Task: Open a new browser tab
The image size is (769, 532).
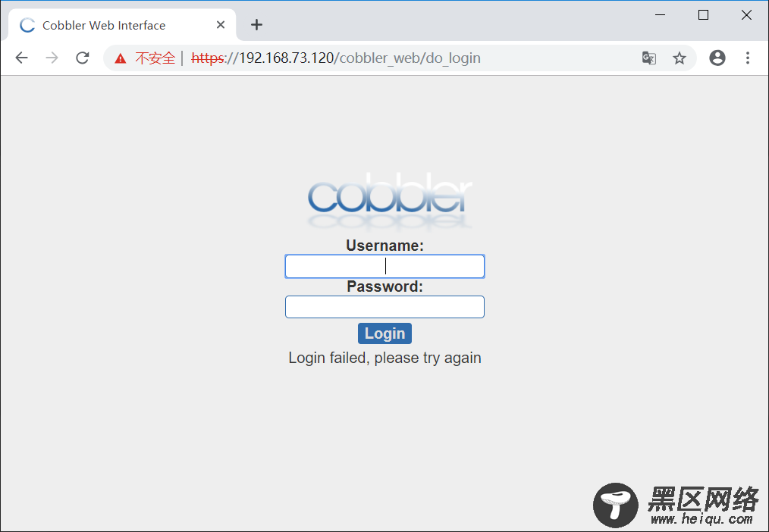Action: click(256, 24)
